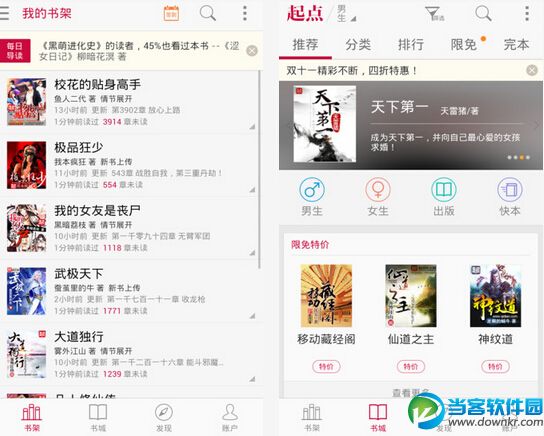The image size is (544, 436).
Task: Open search on the bookshelf screen
Action: [208, 13]
